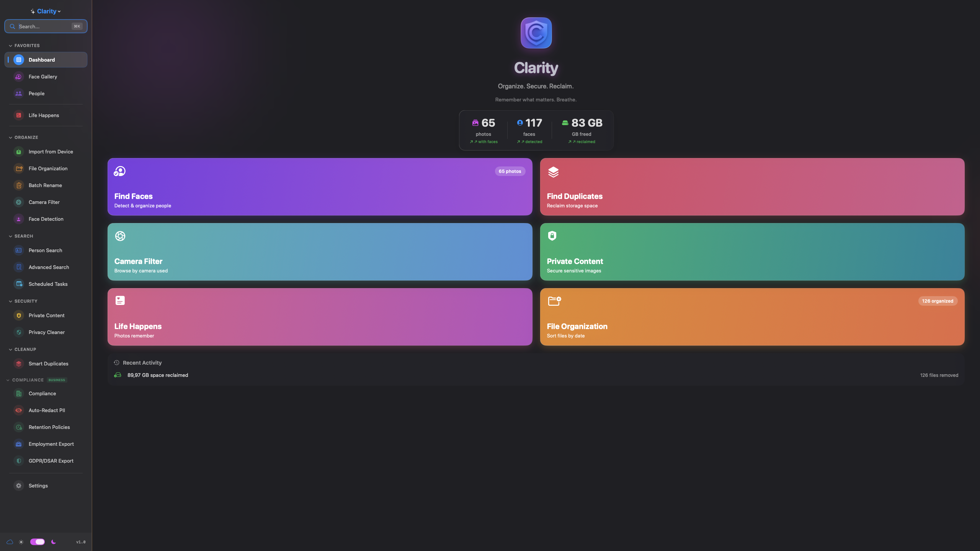Select the Batch Rename tool
Screen dimensions: 980x551
tap(45, 185)
